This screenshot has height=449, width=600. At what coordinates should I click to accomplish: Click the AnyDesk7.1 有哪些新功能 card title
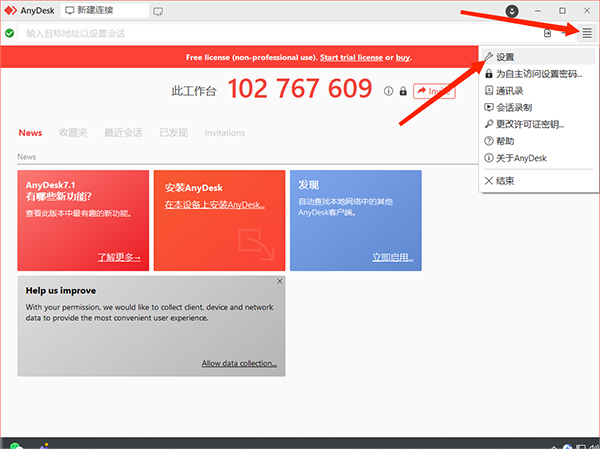click(x=59, y=191)
